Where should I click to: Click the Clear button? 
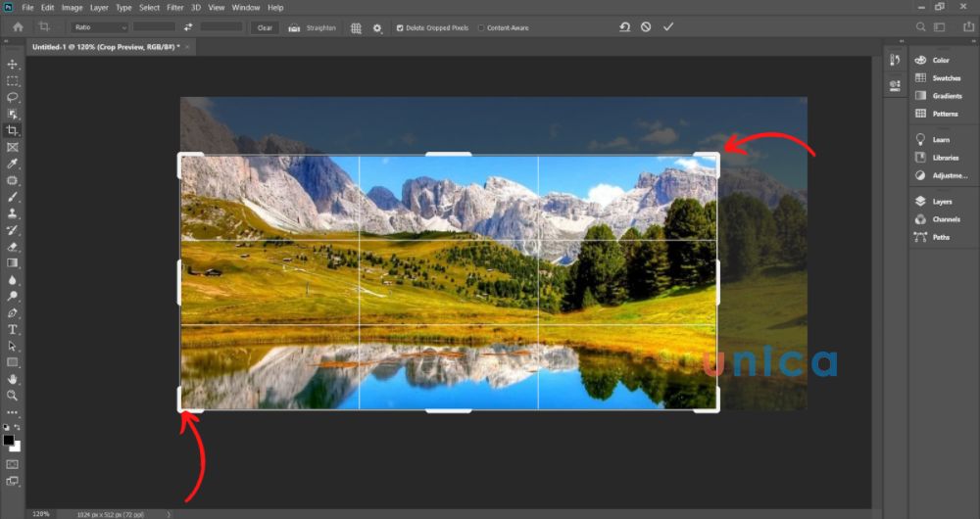pyautogui.click(x=265, y=27)
